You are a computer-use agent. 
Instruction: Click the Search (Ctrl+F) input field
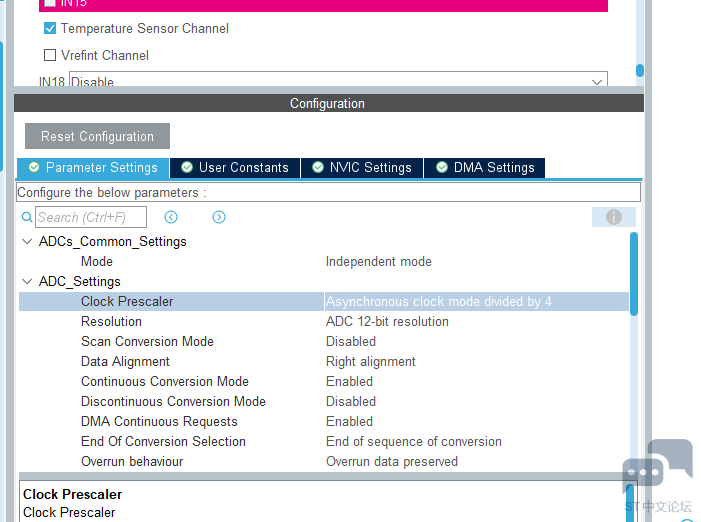[x=91, y=217]
